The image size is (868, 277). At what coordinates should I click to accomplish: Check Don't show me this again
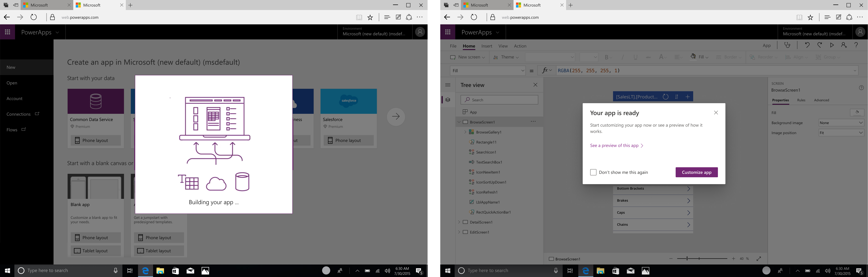593,172
